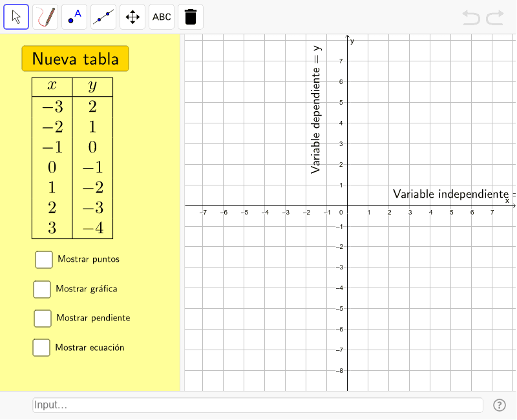Check the Mostrar gráfica box

point(42,289)
